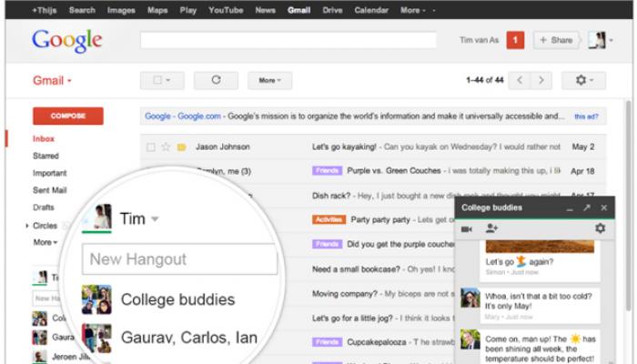The height and width of the screenshot is (364, 637).
Task: Open 'Purple vs. Green Couches' email
Action: pyautogui.click(x=394, y=171)
